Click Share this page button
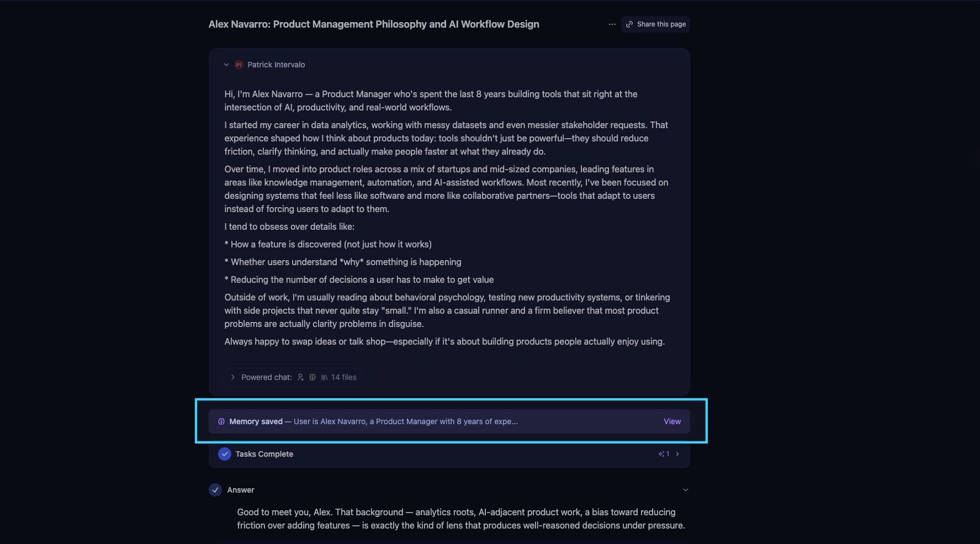 [655, 24]
